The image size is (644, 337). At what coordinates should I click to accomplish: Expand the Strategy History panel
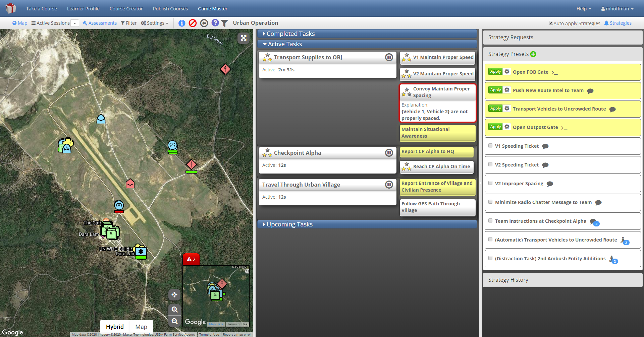[562, 280]
